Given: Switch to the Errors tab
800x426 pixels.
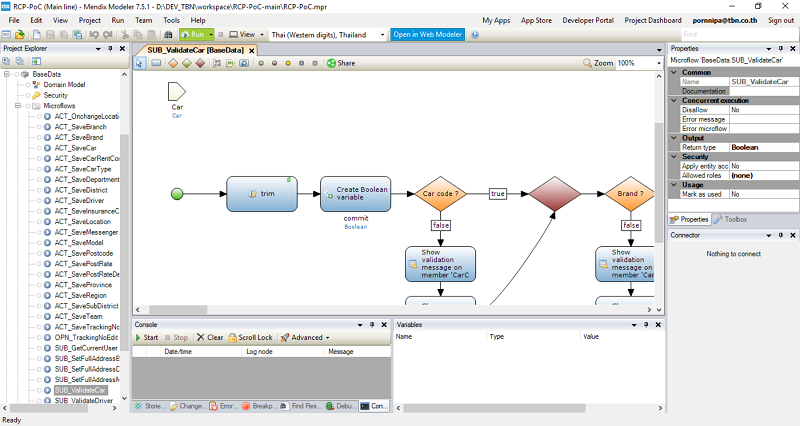Looking at the screenshot, I should pos(223,406).
